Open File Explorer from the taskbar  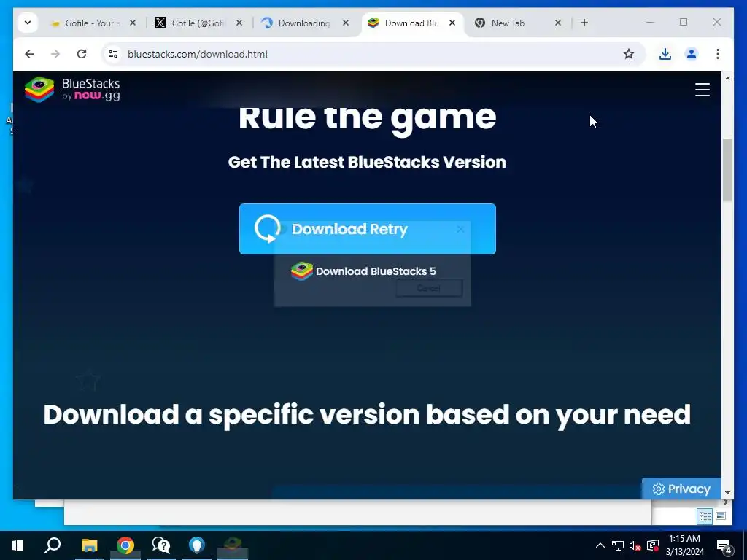click(x=89, y=545)
